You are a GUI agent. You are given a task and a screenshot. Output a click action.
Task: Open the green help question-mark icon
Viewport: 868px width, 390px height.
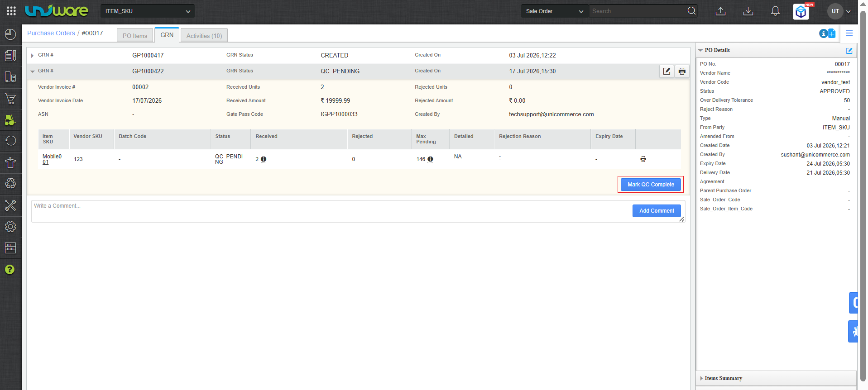point(10,270)
